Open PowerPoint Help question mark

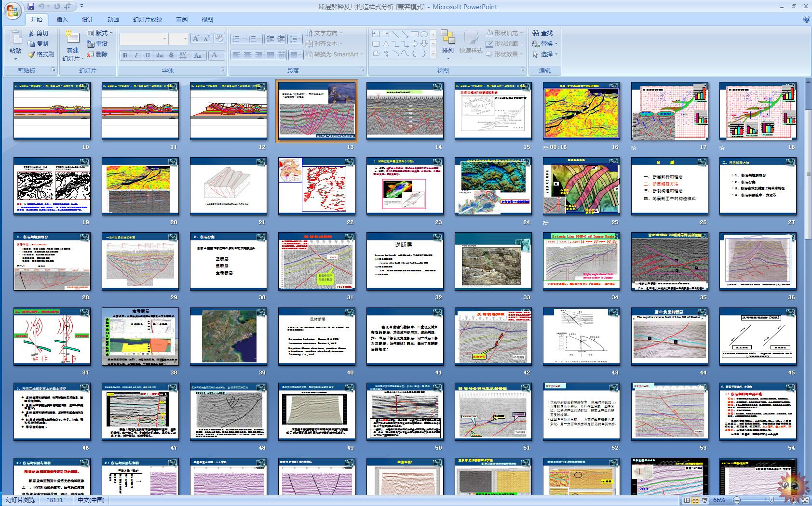[x=807, y=20]
